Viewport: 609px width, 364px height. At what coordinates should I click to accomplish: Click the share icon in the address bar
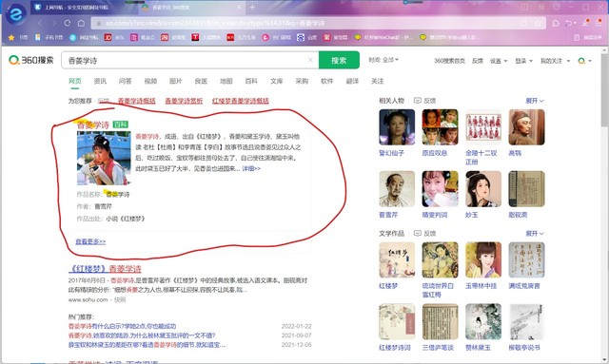[523, 23]
